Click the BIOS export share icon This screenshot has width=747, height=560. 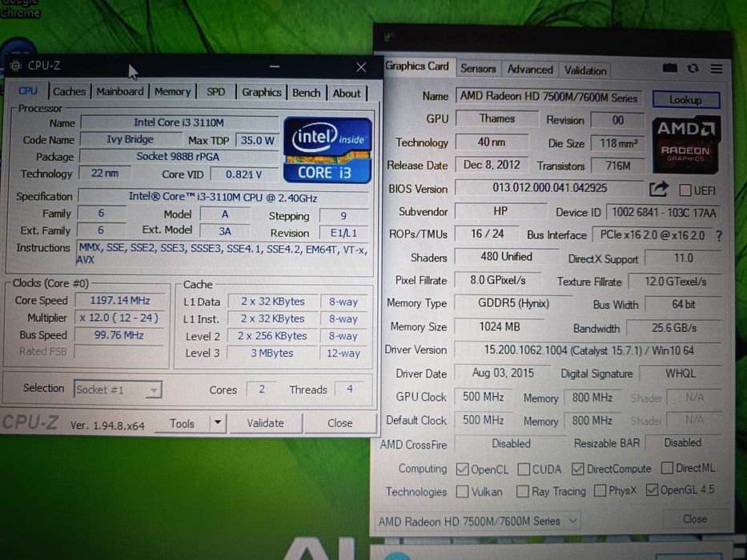(x=659, y=189)
